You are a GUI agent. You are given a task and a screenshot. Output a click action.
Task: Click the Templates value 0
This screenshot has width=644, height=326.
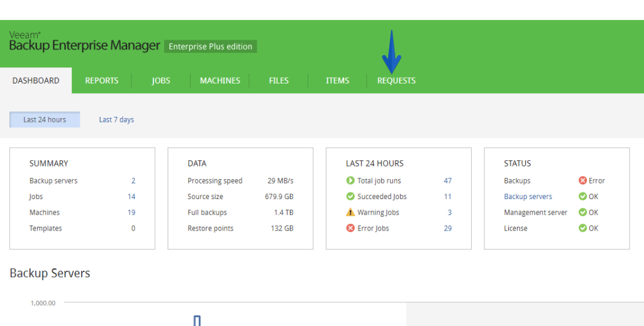click(133, 228)
